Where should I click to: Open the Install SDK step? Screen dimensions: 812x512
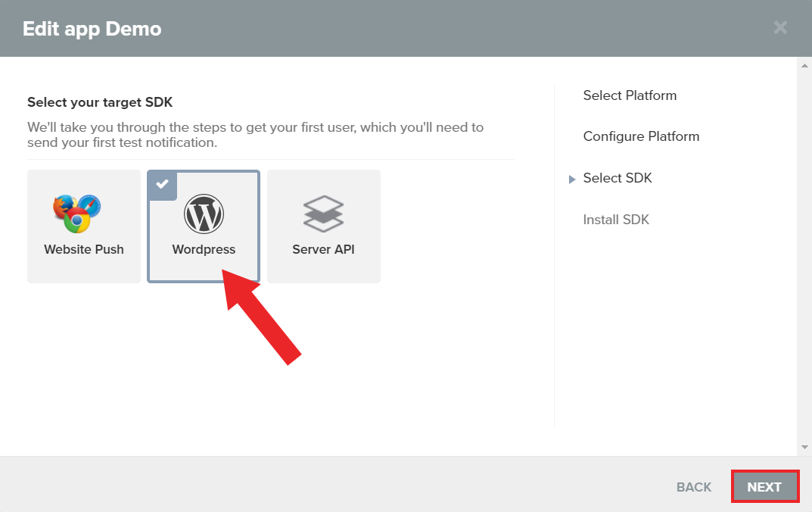[616, 220]
